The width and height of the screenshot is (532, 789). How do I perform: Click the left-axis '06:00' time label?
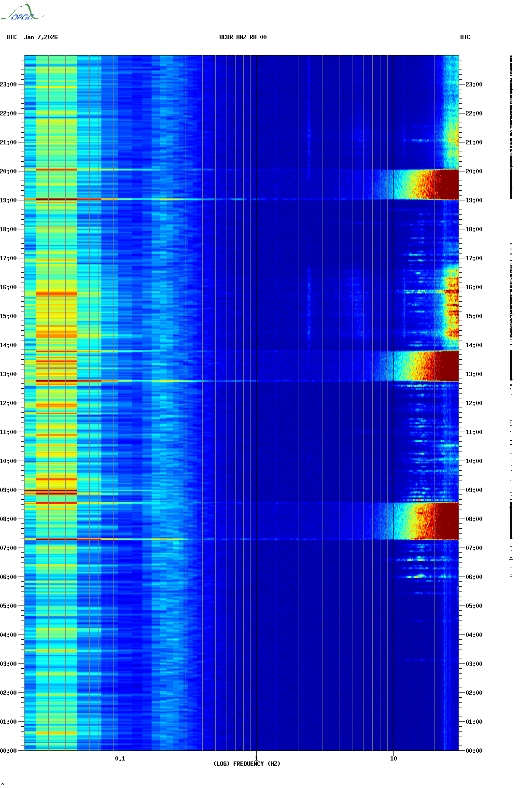click(8, 577)
